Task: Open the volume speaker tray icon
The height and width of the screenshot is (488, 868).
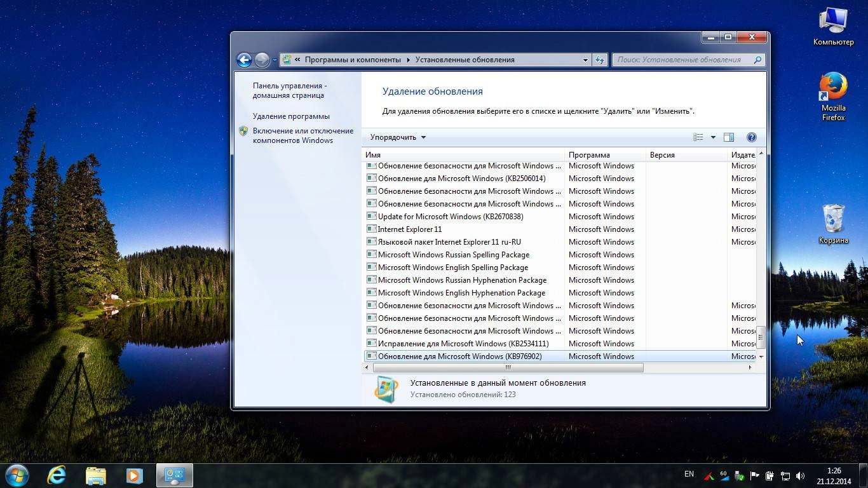Action: (x=801, y=475)
